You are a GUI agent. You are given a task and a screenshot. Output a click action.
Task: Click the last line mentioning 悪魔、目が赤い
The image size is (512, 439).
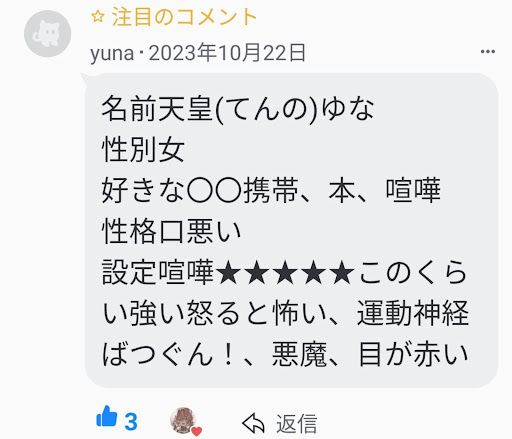tap(285, 354)
